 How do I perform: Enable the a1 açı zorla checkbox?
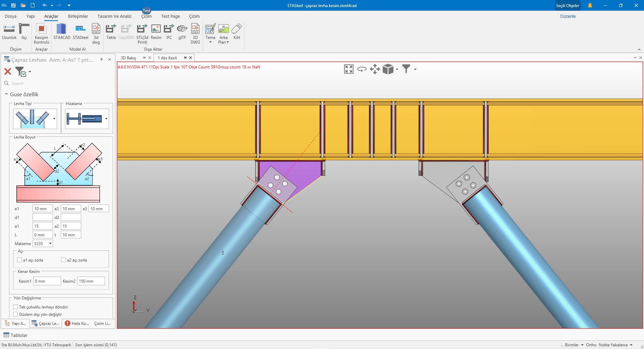point(19,260)
